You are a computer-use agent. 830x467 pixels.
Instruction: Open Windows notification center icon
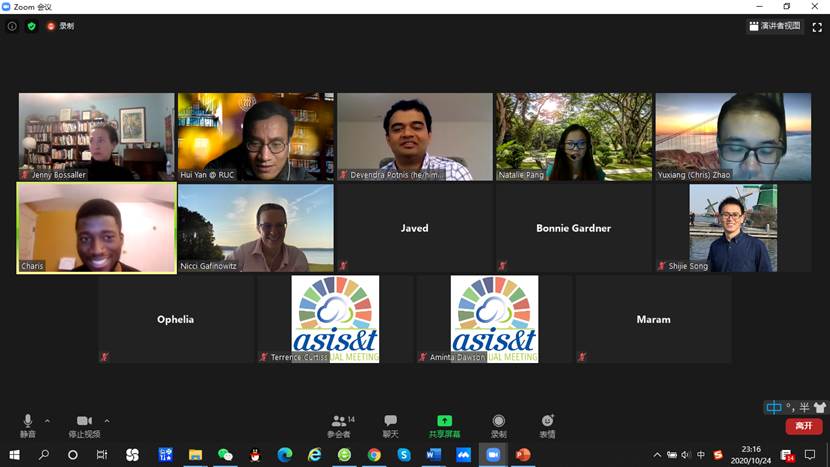(x=810, y=455)
